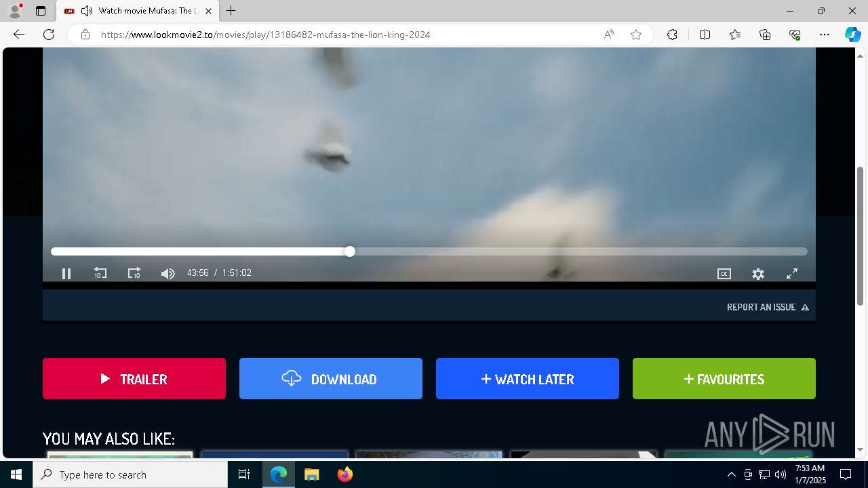Open Copilot sidebar
The height and width of the screenshot is (488, 868).
tap(852, 35)
